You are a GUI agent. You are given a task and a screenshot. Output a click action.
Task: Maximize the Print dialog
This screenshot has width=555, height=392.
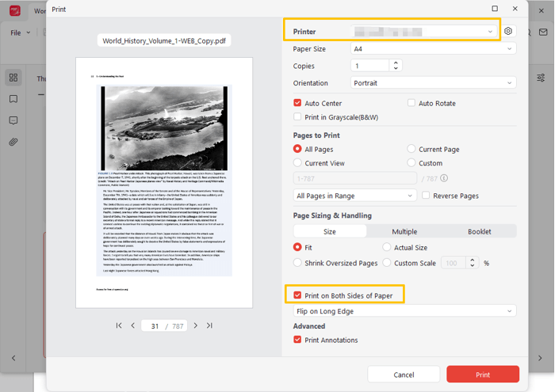click(495, 9)
